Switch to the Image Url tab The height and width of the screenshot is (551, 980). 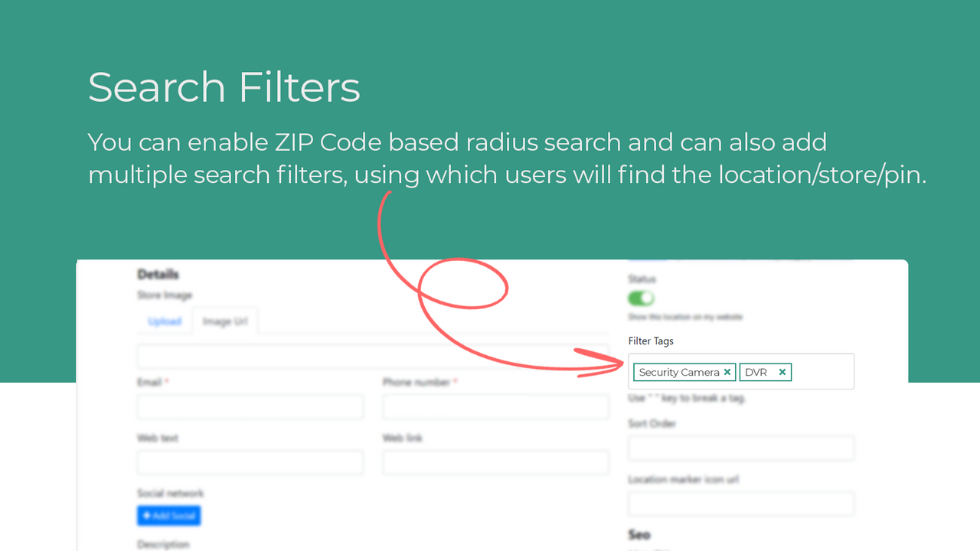tap(225, 321)
